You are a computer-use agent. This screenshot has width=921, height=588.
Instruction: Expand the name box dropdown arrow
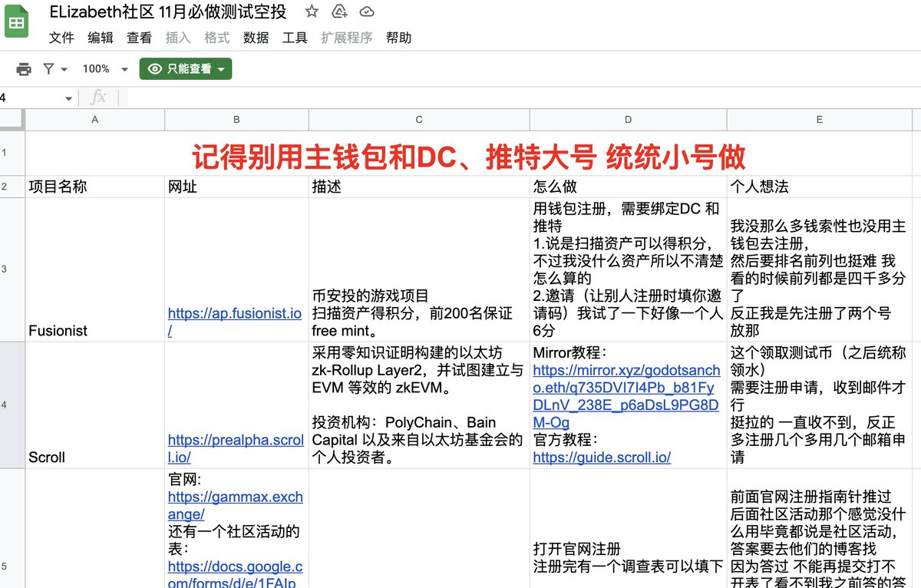click(x=68, y=98)
